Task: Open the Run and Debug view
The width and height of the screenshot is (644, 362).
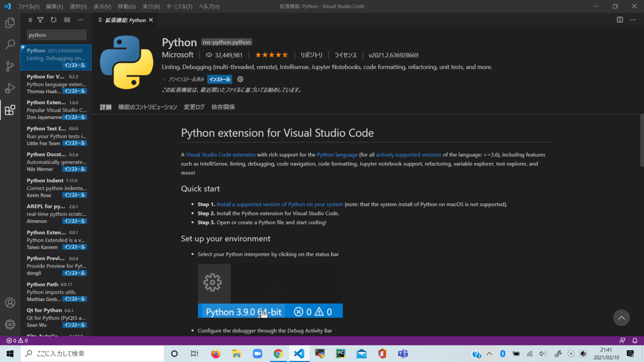Action: coord(10,88)
